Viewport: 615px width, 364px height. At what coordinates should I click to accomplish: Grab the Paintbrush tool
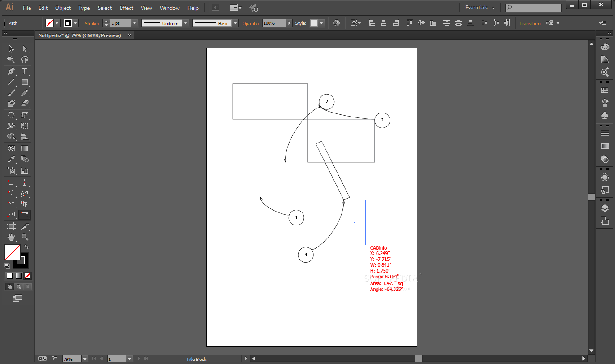(11, 93)
